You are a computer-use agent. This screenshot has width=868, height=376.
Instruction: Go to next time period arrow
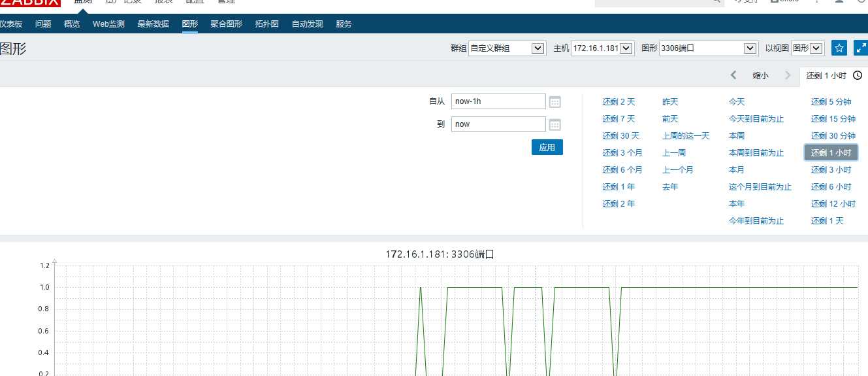coord(788,75)
